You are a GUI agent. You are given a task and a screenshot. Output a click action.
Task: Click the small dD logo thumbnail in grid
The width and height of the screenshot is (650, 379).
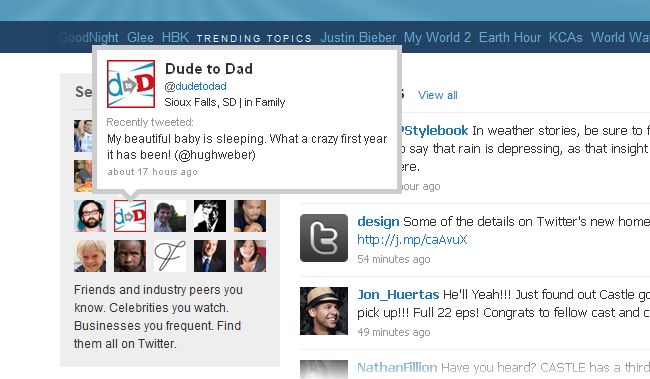click(130, 216)
